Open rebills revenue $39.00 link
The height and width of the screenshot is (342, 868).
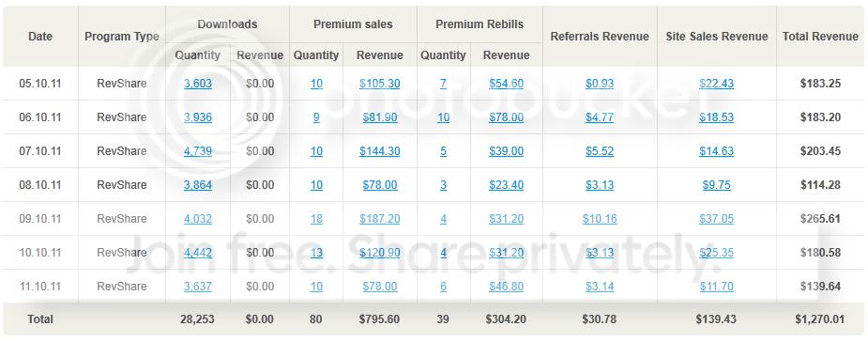click(x=506, y=151)
